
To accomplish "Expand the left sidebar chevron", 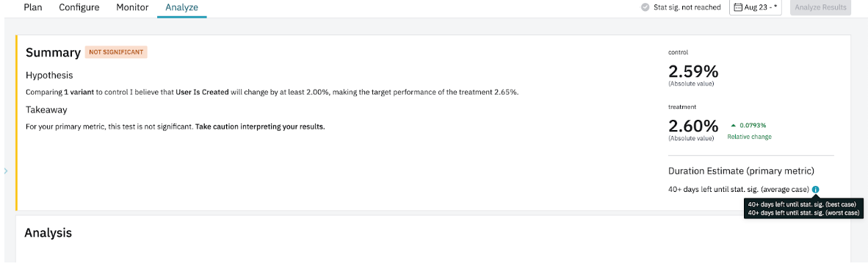I will click(x=6, y=171).
